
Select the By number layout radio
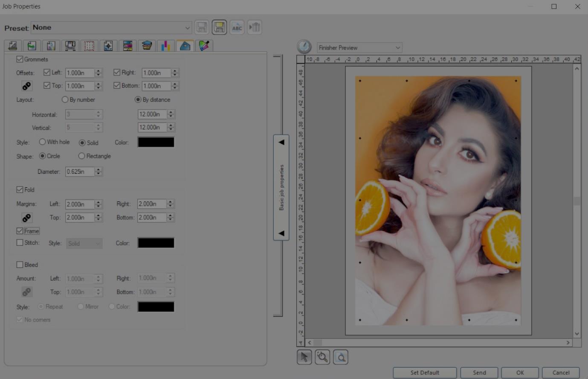[x=65, y=99]
